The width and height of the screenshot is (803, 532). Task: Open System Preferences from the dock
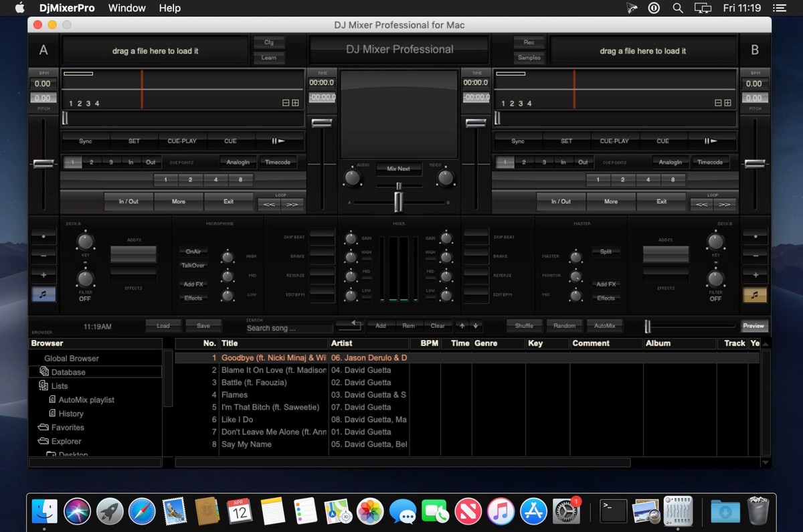point(567,512)
